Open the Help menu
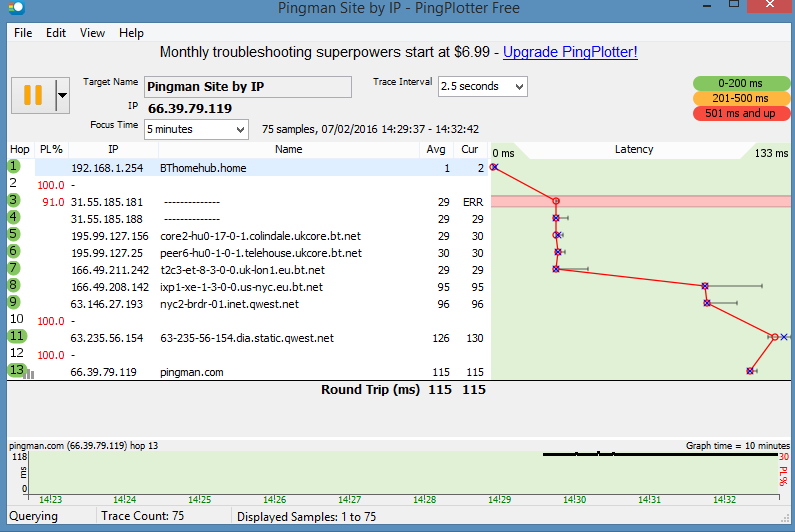795x532 pixels. click(x=131, y=33)
